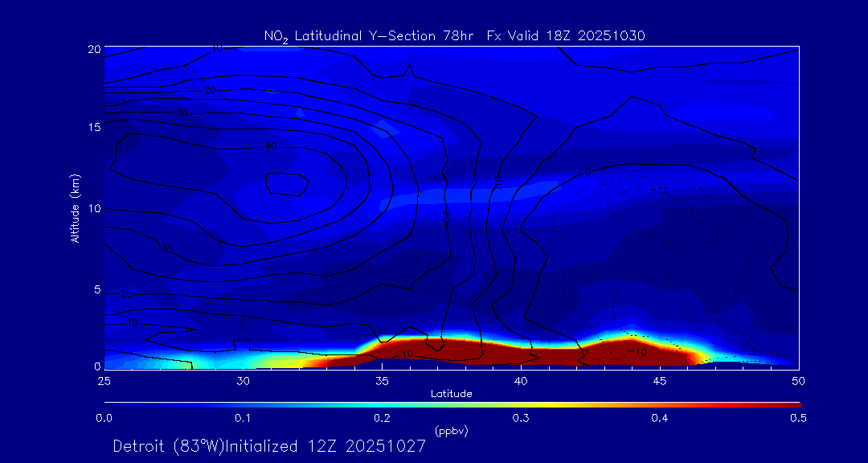Screen dimensions: 868x463
Task: Click the '40' contour line label
Action: (271, 146)
